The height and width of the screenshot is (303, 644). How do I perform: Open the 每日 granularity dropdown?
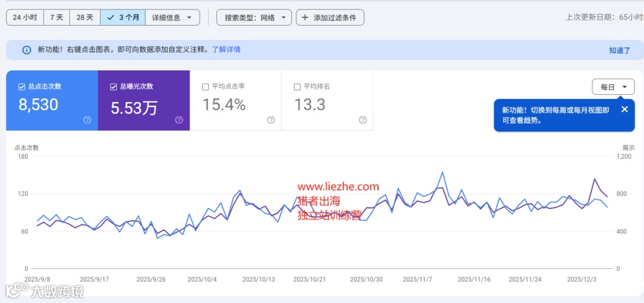(613, 87)
